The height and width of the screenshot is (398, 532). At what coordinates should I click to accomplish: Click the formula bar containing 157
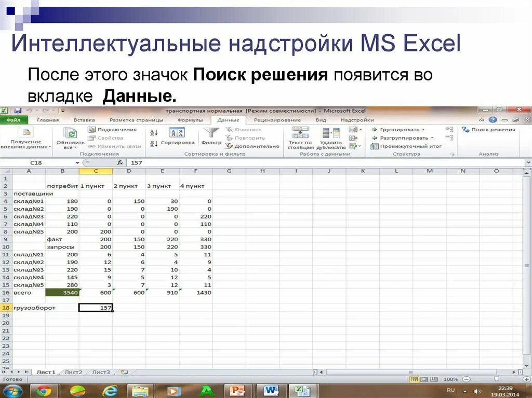point(326,163)
